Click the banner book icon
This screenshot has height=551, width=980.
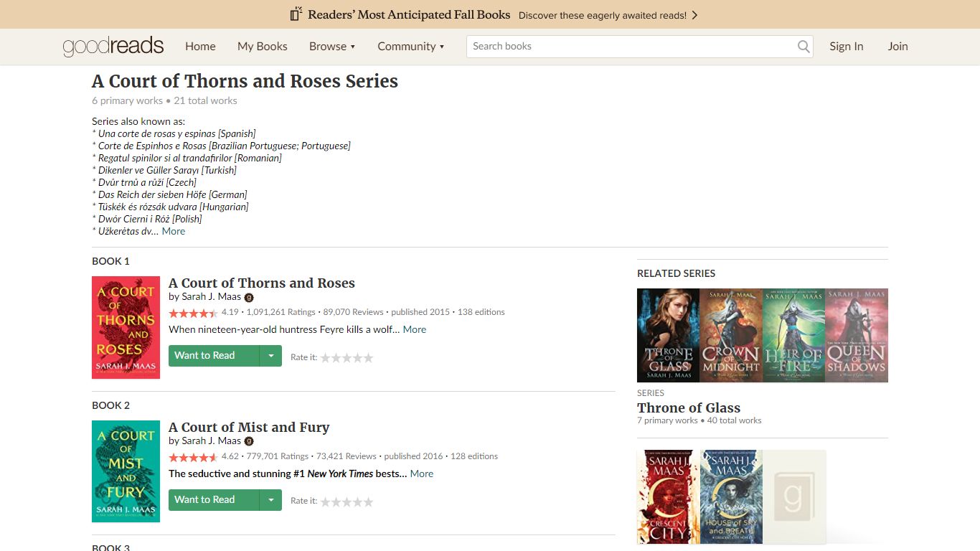296,14
